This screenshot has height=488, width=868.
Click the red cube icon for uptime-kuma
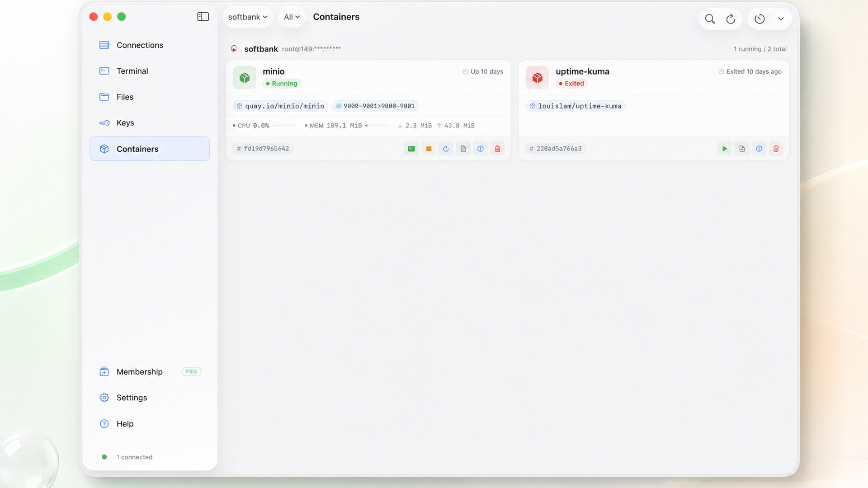click(538, 78)
